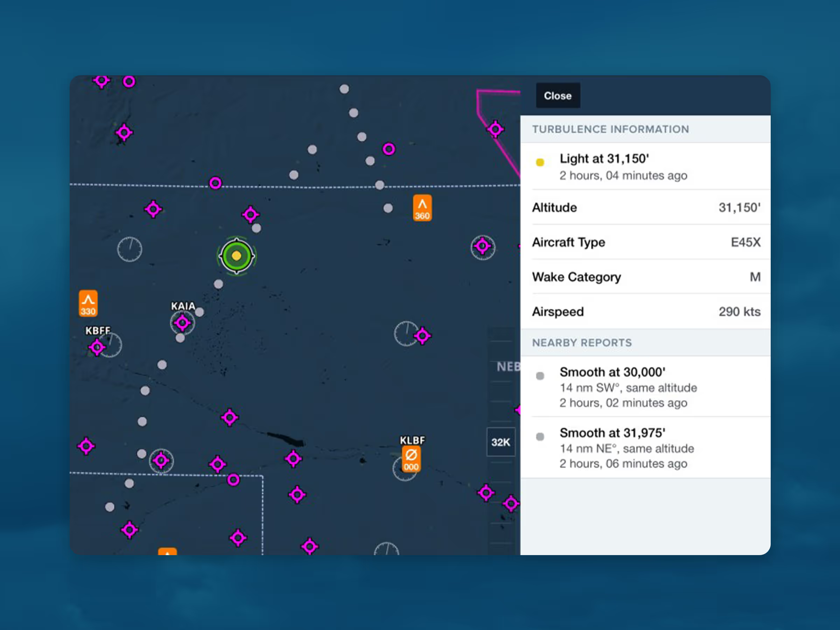The height and width of the screenshot is (630, 840).
Task: Click the 32K altitude slider handle
Action: 500,442
